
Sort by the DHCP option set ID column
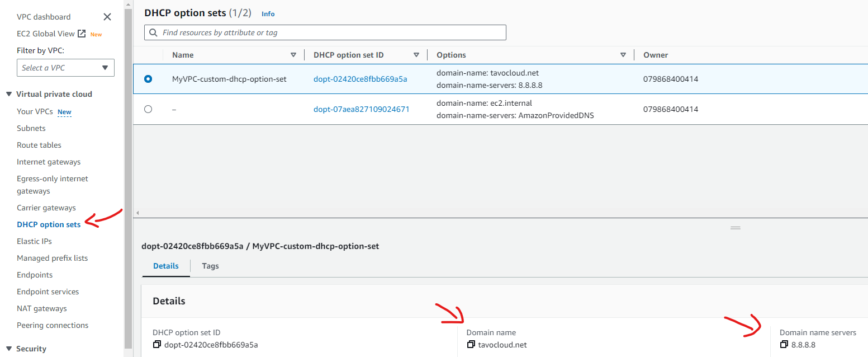(x=416, y=55)
